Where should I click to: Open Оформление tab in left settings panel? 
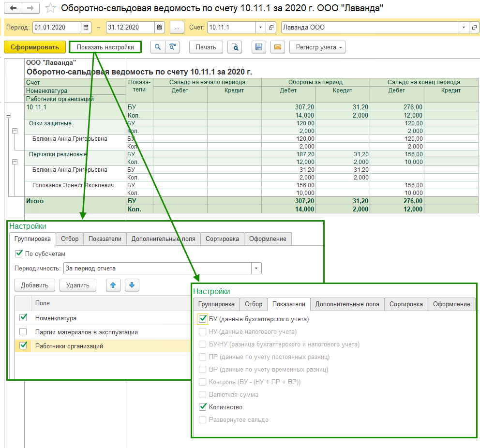(x=268, y=239)
